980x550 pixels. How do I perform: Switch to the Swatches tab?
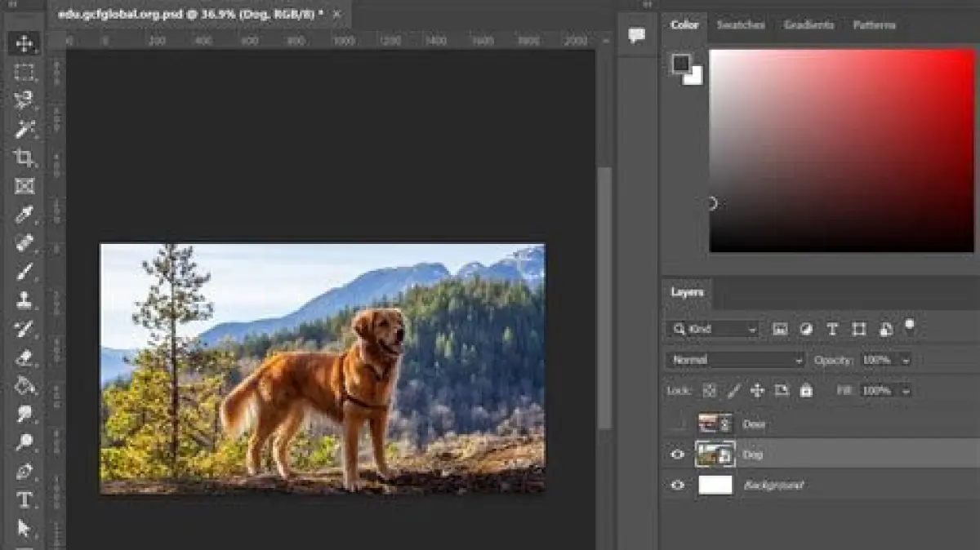(740, 25)
